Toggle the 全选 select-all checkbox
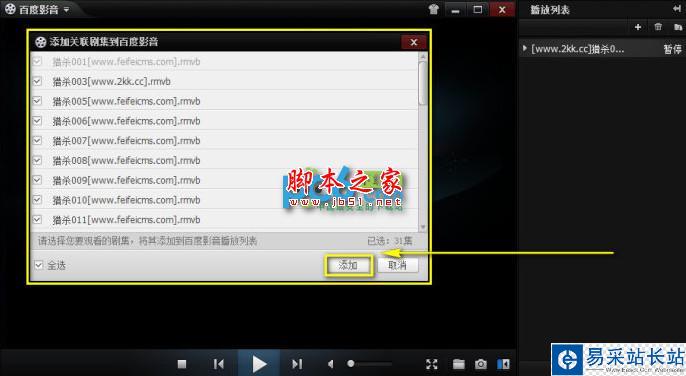 pos(38,265)
